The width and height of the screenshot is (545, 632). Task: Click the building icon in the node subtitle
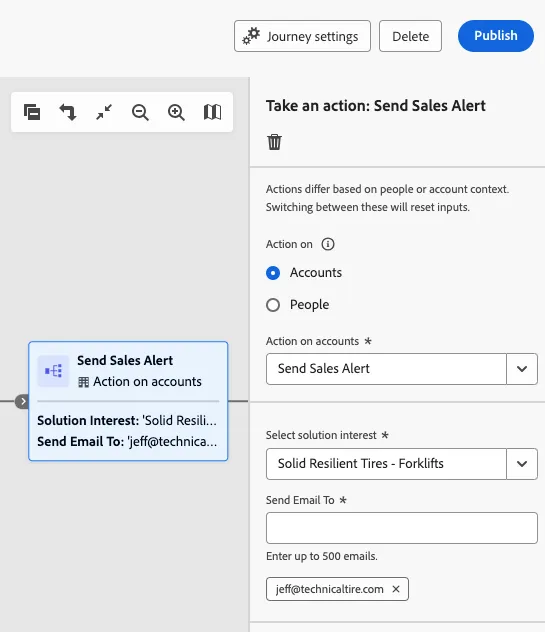83,382
